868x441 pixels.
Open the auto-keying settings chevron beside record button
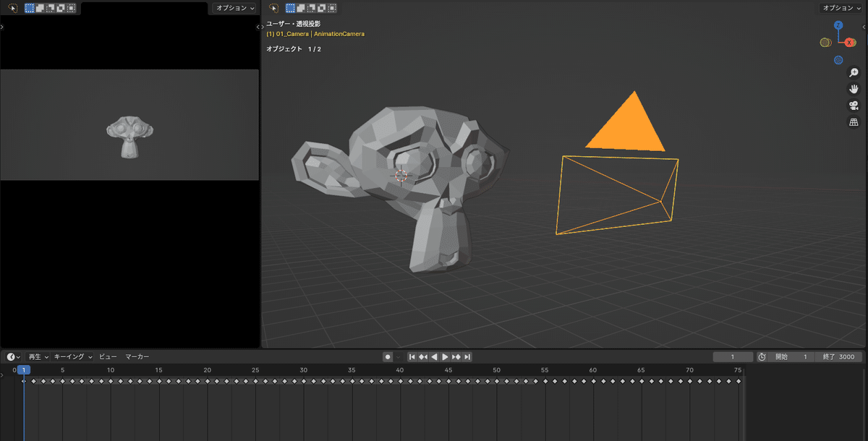(396, 356)
